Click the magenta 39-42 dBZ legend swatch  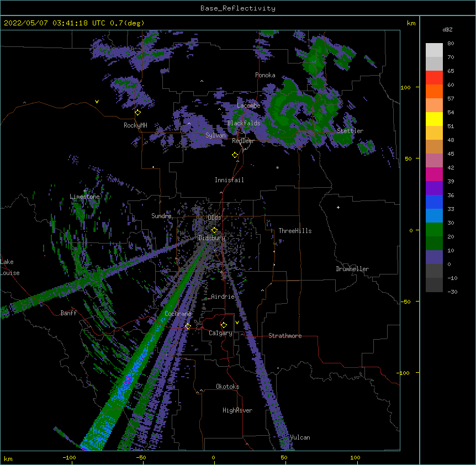point(434,174)
